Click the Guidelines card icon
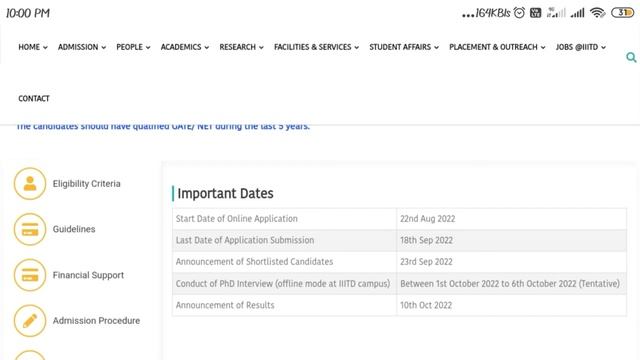640x360 pixels. tap(30, 229)
